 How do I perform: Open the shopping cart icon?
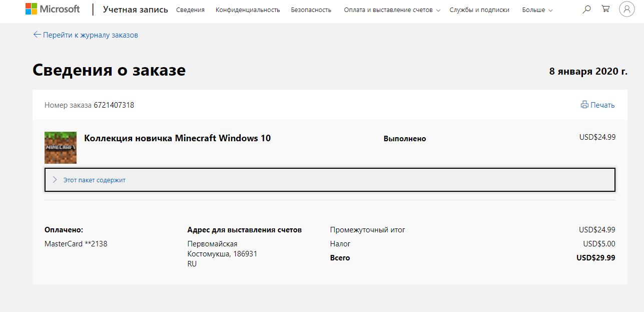605,9
